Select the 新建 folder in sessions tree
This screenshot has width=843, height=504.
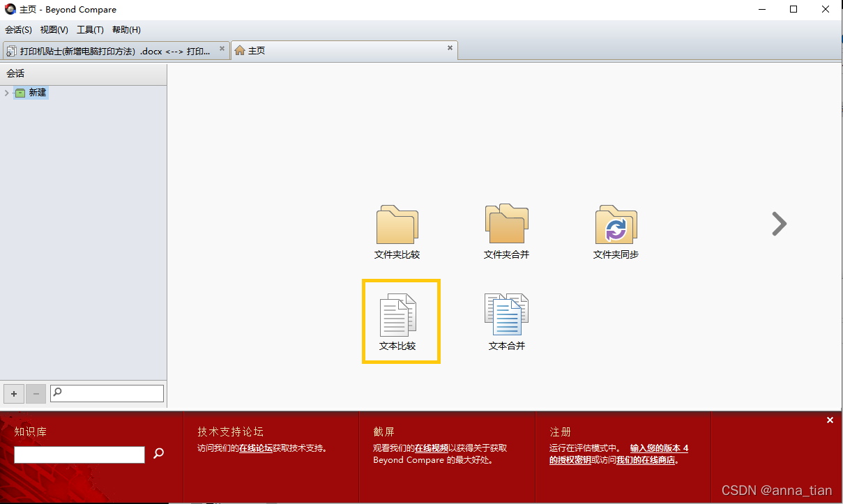tap(31, 93)
